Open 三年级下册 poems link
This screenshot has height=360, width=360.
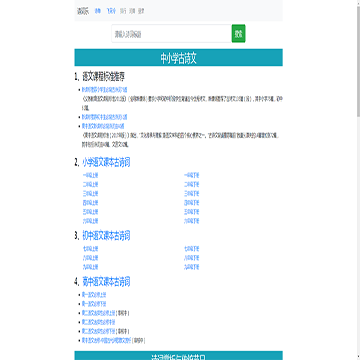pyautogui.click(x=192, y=194)
